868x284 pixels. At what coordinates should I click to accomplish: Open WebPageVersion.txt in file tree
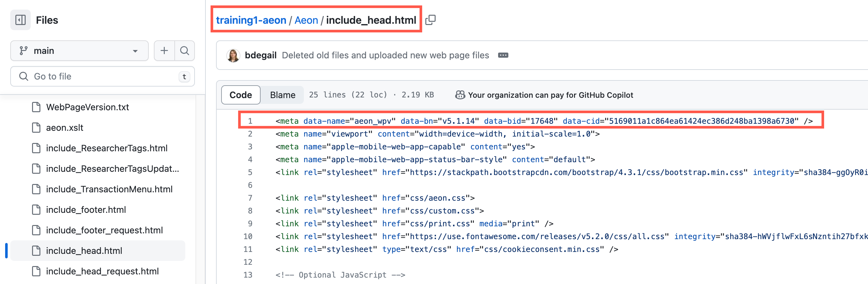point(87,107)
